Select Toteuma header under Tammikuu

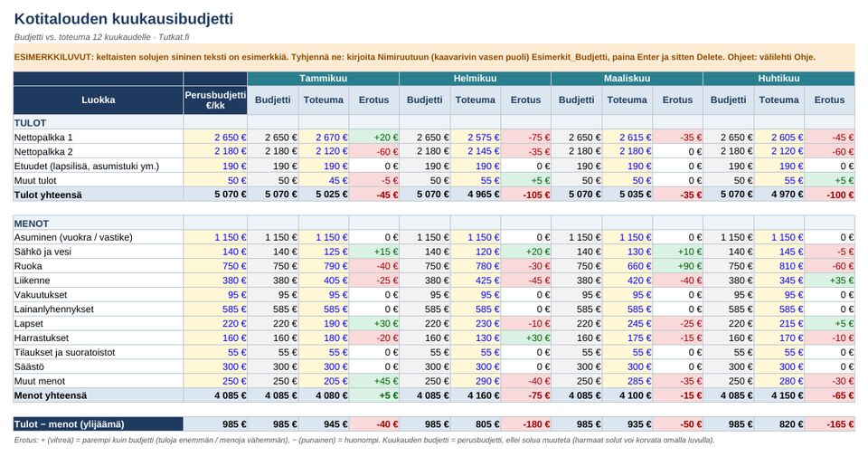tap(324, 100)
